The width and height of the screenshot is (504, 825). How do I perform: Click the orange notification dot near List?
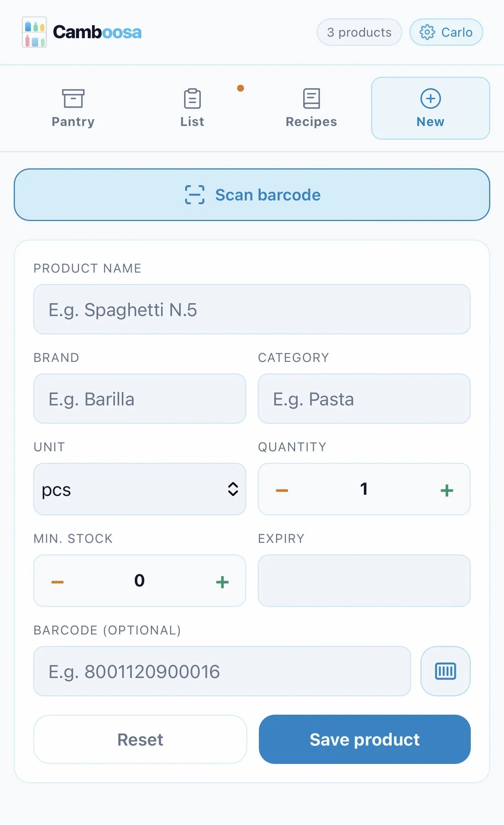(x=241, y=87)
